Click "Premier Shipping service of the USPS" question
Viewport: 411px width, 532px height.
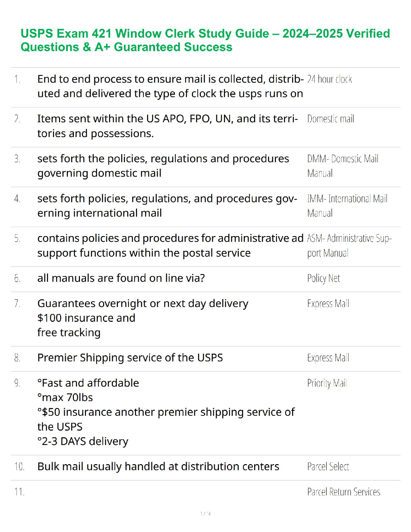(130, 358)
